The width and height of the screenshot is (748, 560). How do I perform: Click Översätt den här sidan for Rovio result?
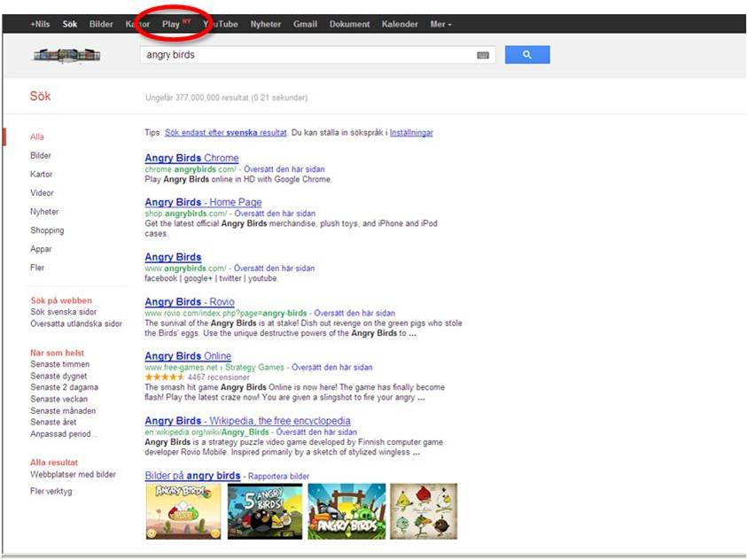(355, 314)
